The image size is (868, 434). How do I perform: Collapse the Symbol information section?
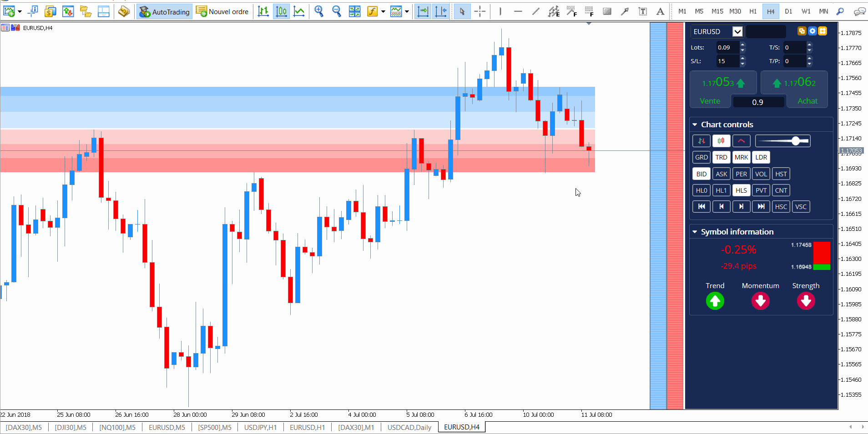point(695,232)
